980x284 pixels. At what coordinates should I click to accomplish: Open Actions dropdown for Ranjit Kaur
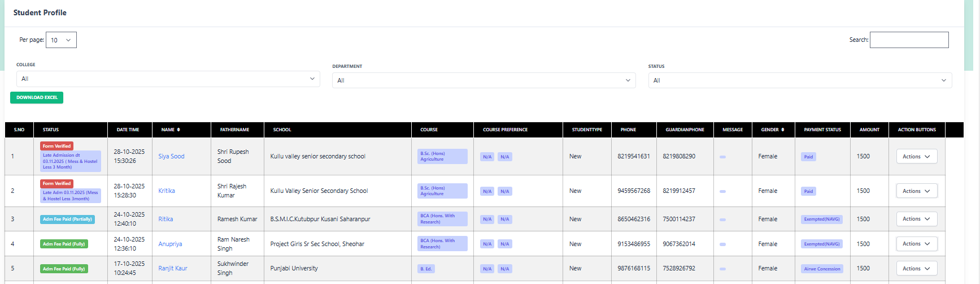(917, 269)
